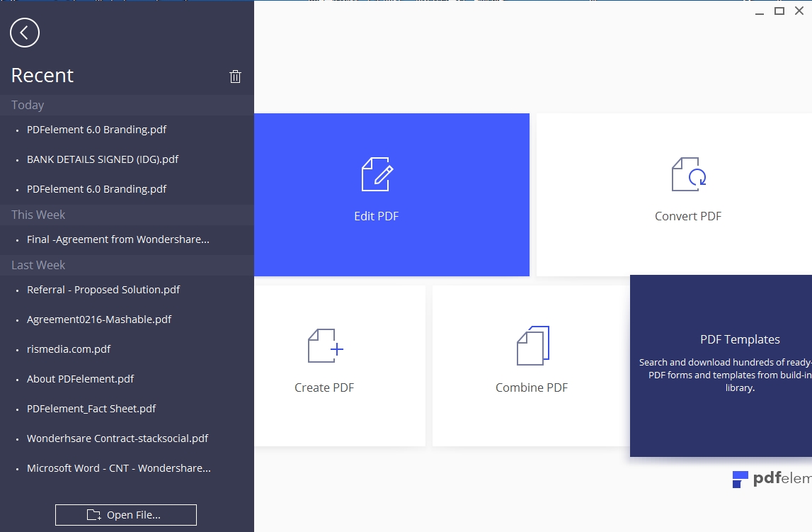Click the pdfelement logo icon
Viewport: 812px width, 532px height.
[740, 479]
